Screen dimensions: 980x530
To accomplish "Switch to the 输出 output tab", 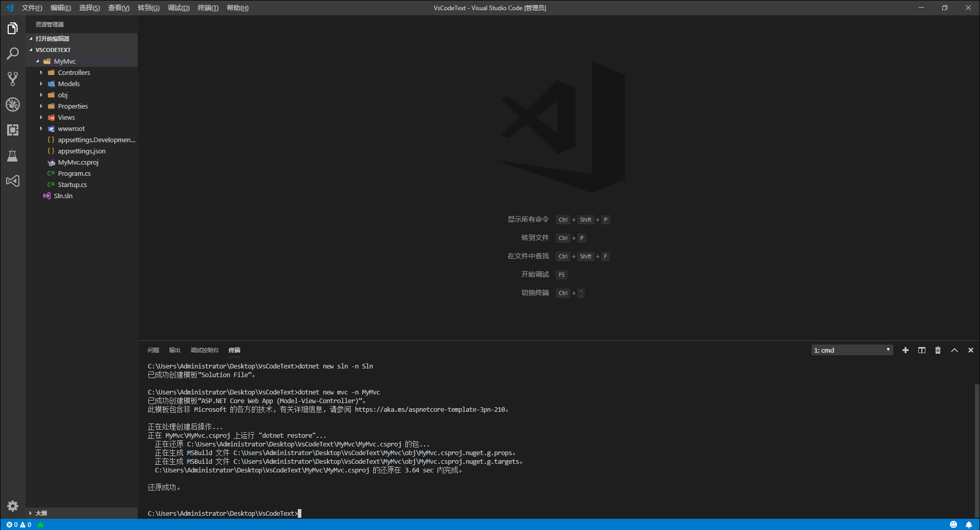I will 174,350.
